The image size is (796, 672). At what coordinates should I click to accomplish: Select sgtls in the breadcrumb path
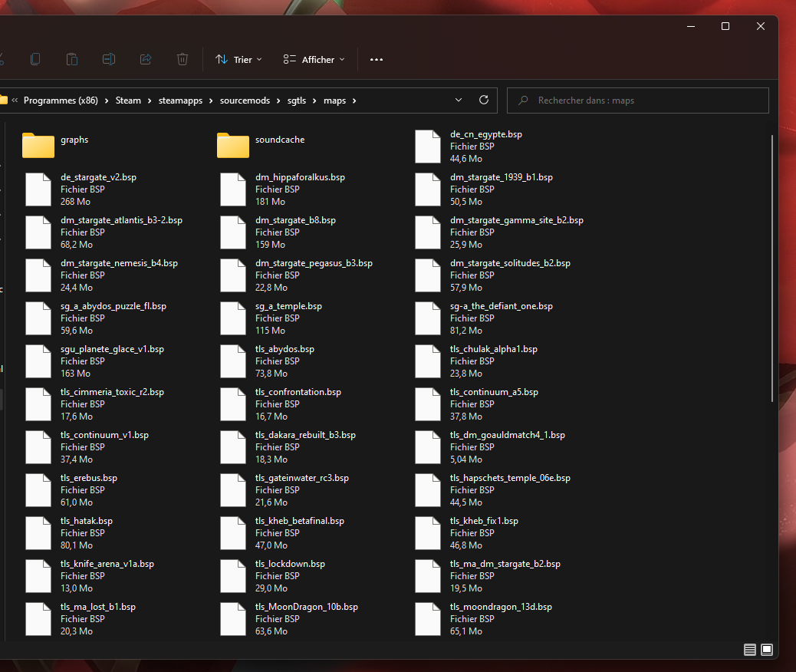point(297,100)
